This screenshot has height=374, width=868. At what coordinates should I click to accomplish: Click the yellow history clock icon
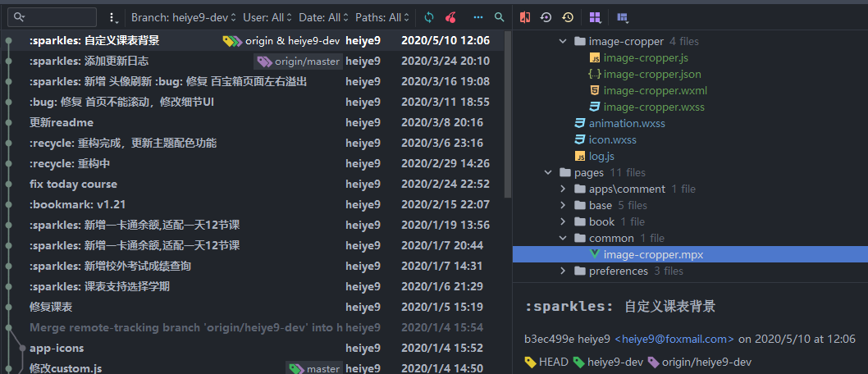[x=568, y=17]
